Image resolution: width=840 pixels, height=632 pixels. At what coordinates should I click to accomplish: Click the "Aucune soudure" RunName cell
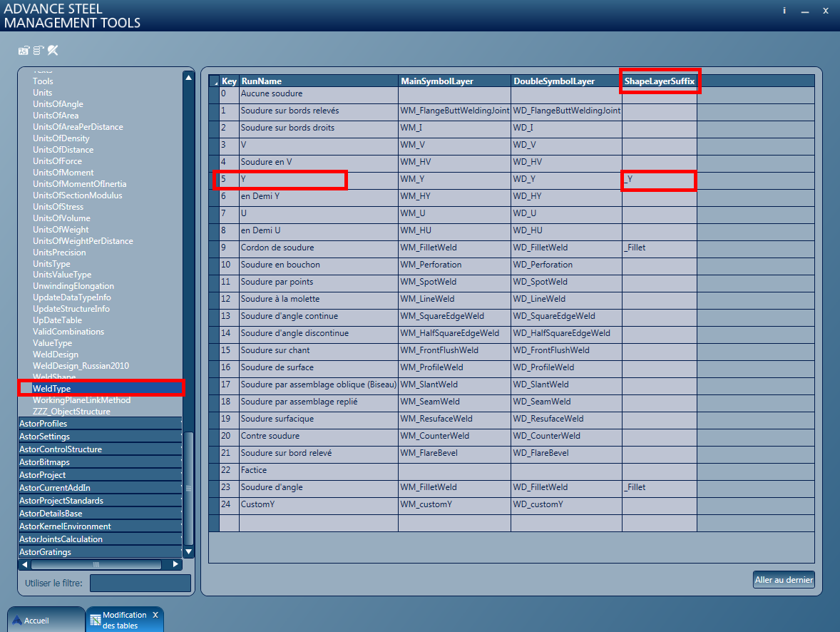(318, 94)
